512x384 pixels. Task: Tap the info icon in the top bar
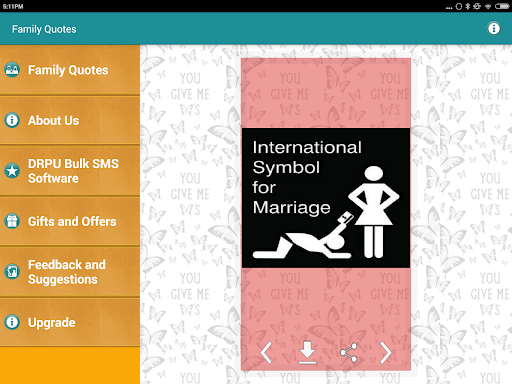point(494,29)
